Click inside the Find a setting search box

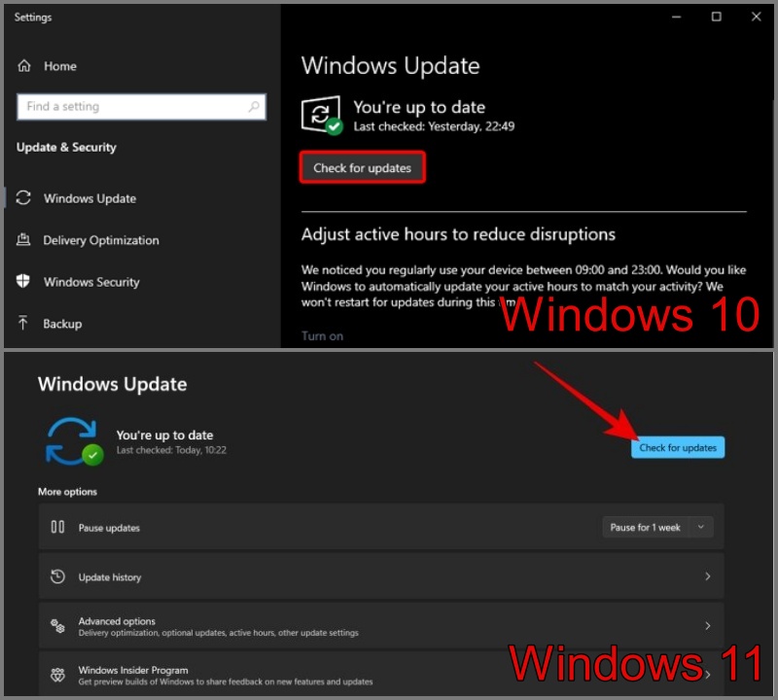pyautogui.click(x=141, y=107)
